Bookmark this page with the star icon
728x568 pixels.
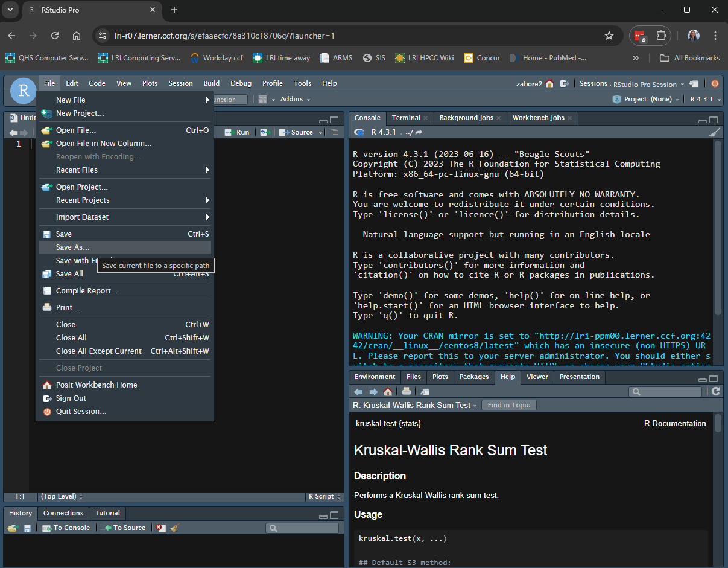609,36
